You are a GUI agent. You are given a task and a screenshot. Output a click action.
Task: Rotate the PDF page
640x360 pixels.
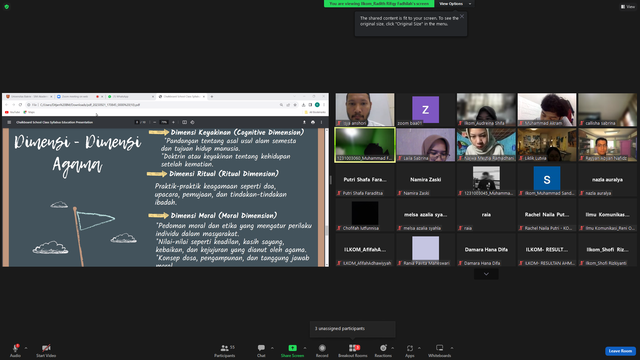coord(192,122)
